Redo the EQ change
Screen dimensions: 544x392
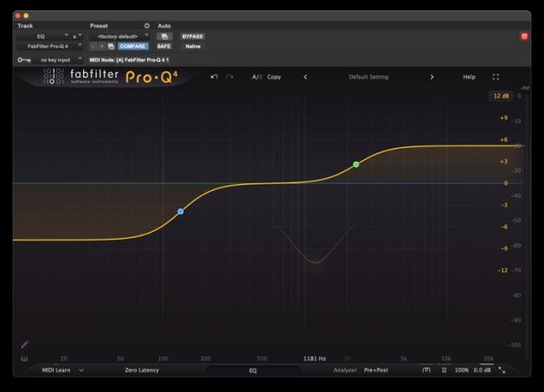230,77
